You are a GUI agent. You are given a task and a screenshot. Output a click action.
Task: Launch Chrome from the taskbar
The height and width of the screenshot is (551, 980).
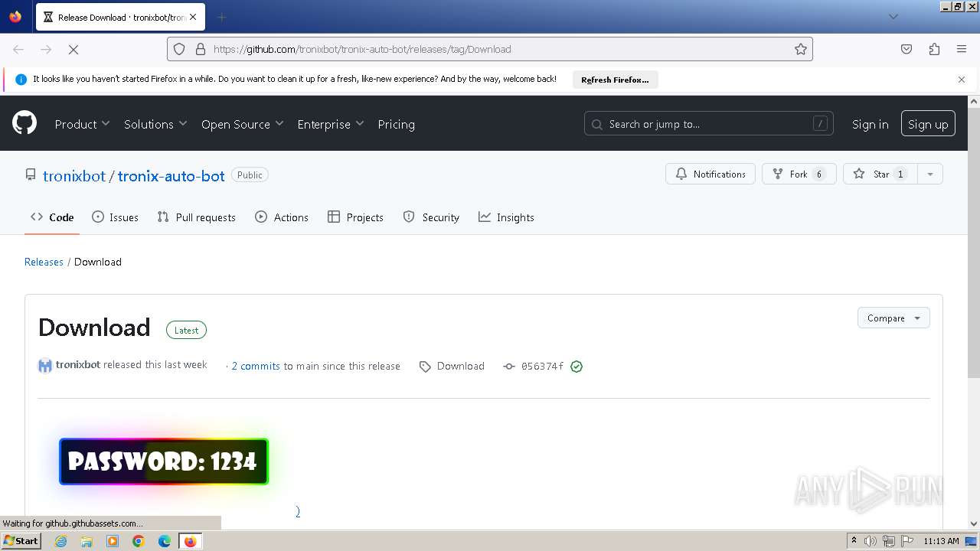[139, 541]
